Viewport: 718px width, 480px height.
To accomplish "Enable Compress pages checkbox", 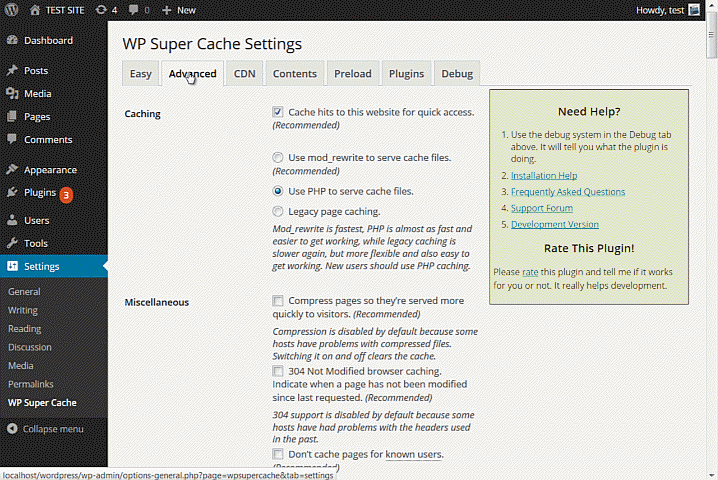I will [277, 300].
